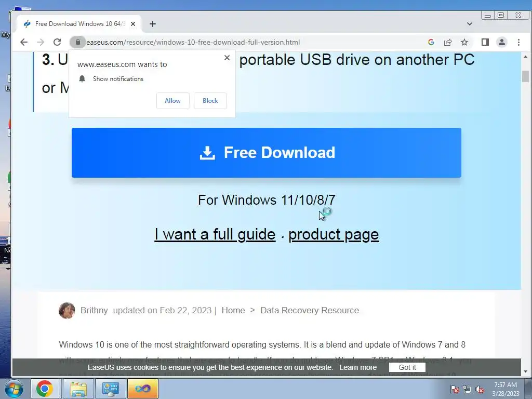This screenshot has height=399, width=532.
Task: Click the scrollbar up arrow
Action: click(x=526, y=57)
